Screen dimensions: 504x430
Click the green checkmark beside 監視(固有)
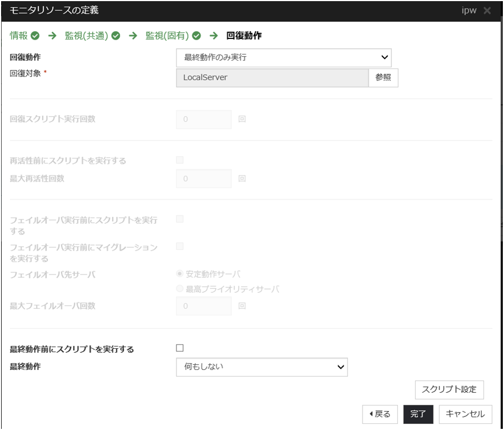pyautogui.click(x=196, y=36)
